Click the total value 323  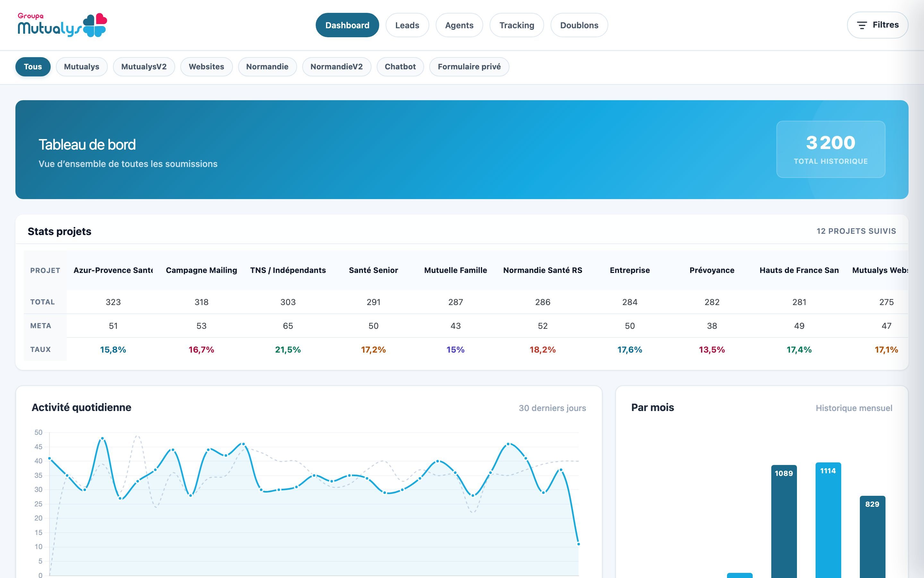[113, 302]
